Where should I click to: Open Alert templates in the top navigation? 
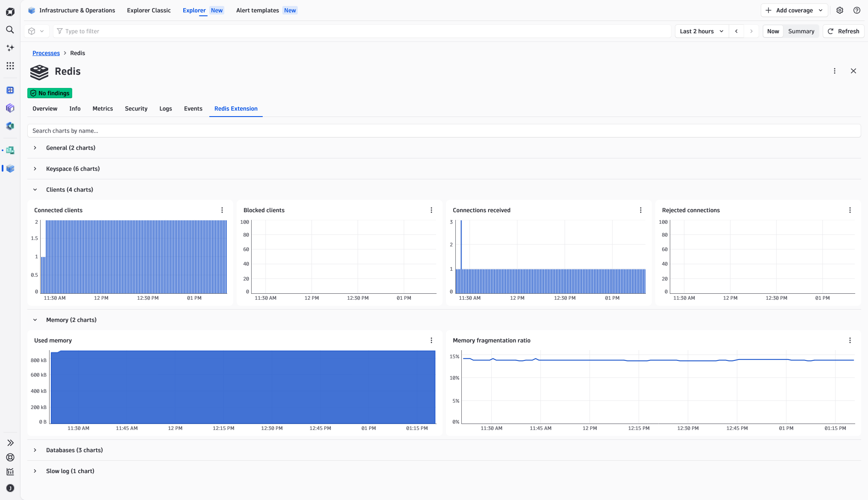267,10
